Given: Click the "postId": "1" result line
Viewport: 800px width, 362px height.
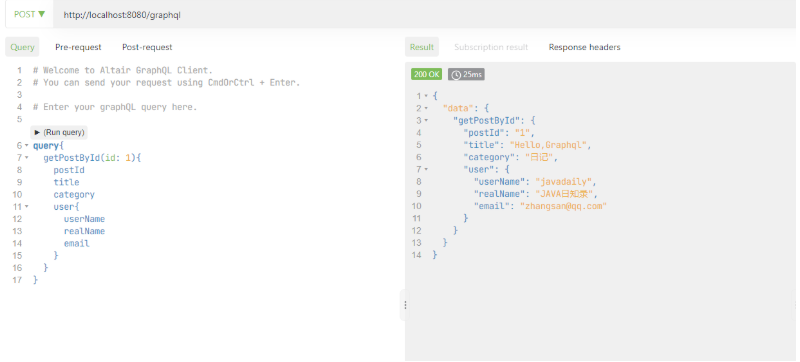Looking at the screenshot, I should (x=498, y=133).
